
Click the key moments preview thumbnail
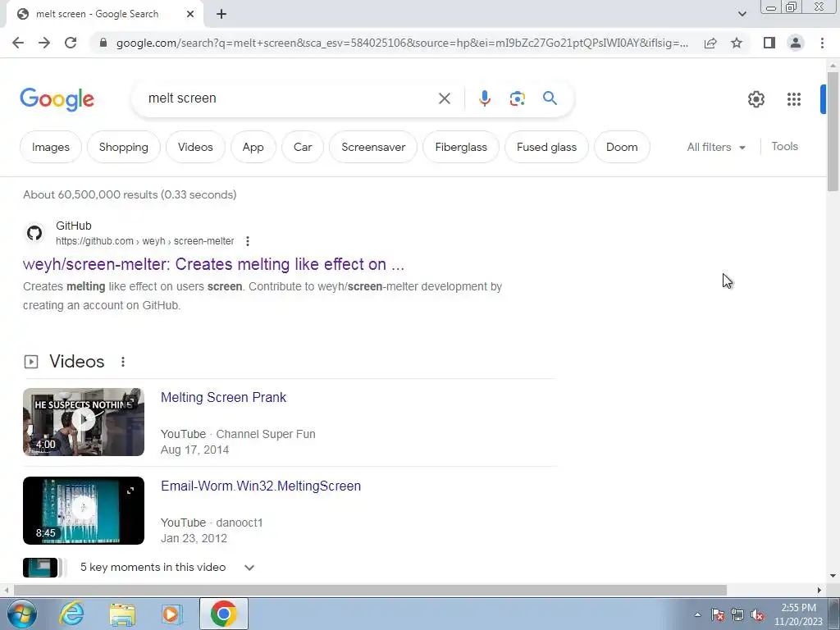[40, 568]
